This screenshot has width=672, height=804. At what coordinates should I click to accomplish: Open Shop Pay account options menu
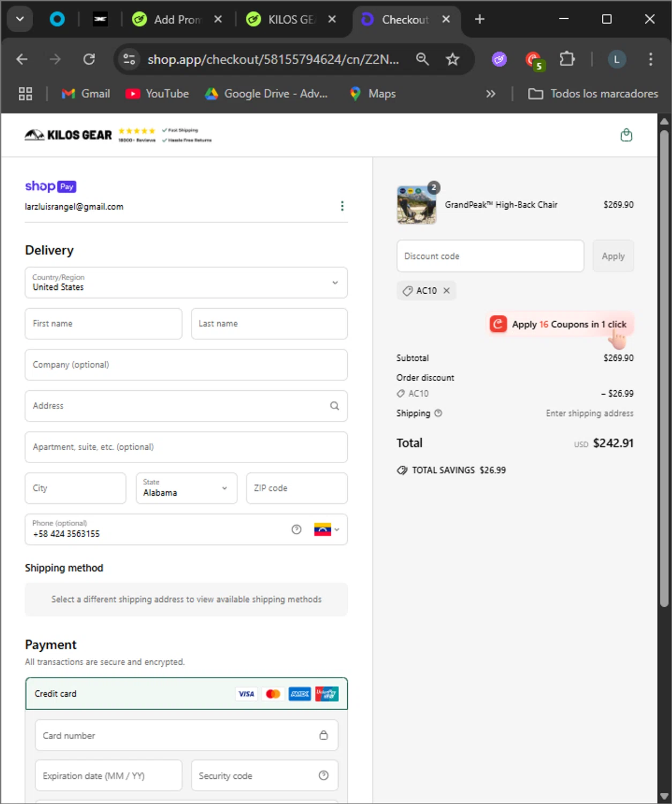point(342,206)
